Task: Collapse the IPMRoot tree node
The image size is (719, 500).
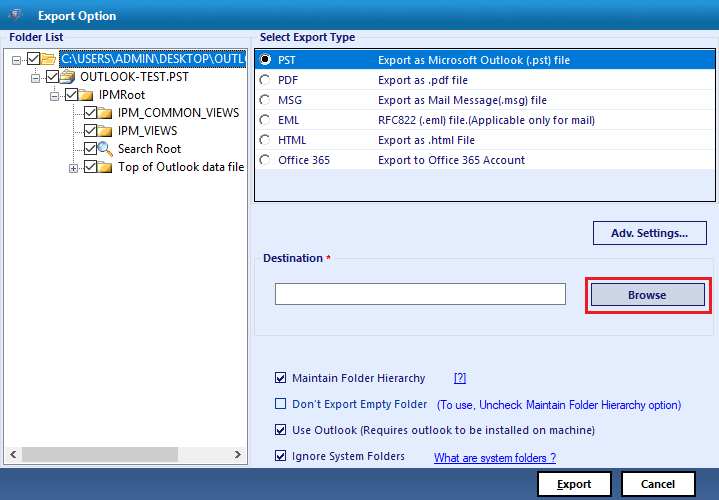Action: [55, 96]
